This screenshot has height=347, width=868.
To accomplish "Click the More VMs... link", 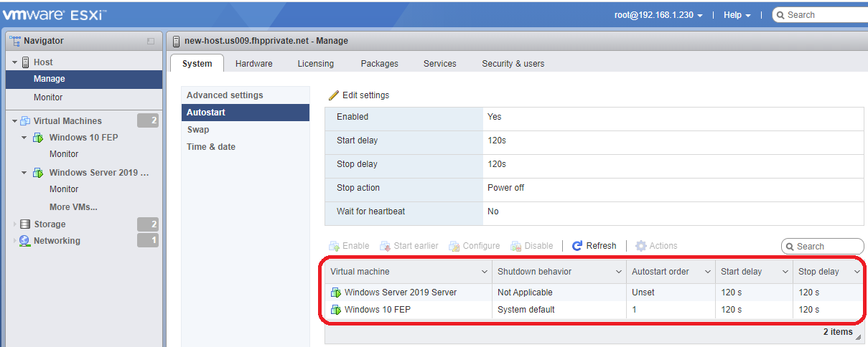I will point(73,207).
